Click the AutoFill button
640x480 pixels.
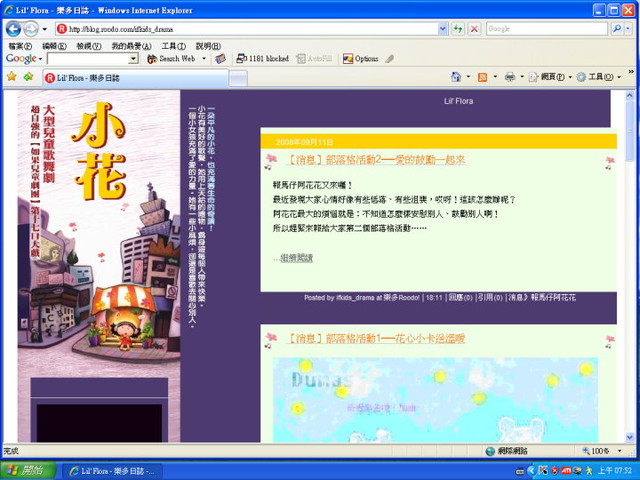tap(314, 59)
